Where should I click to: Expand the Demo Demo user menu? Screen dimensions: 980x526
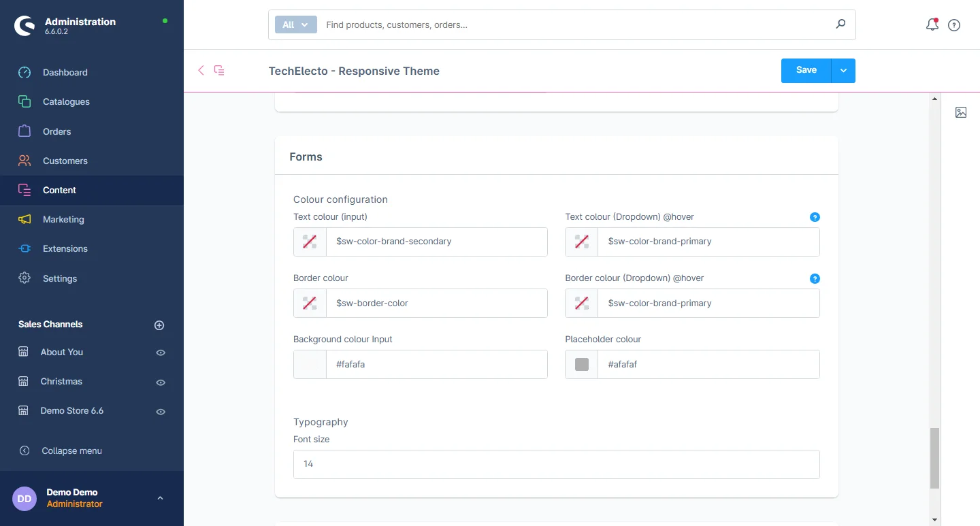160,498
